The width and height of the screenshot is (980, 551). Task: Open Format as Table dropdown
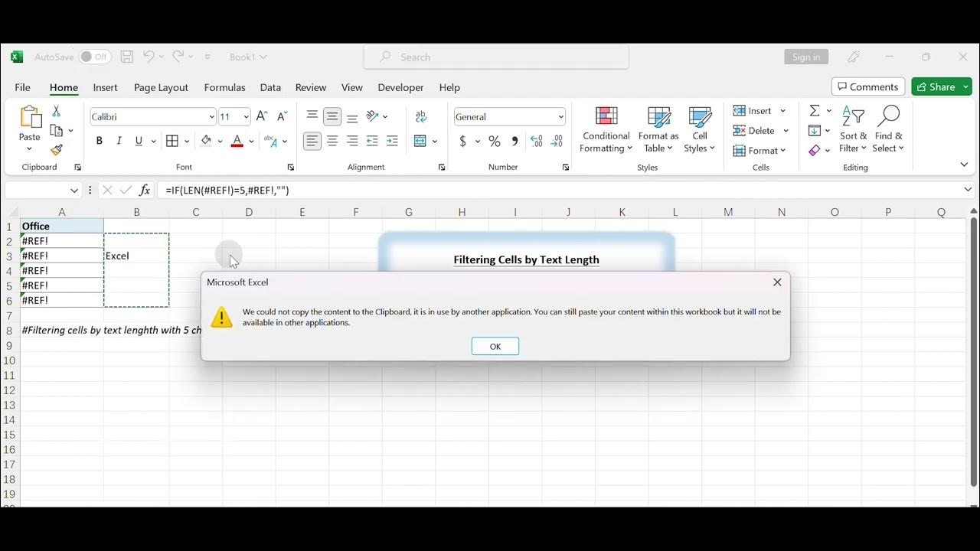point(658,130)
